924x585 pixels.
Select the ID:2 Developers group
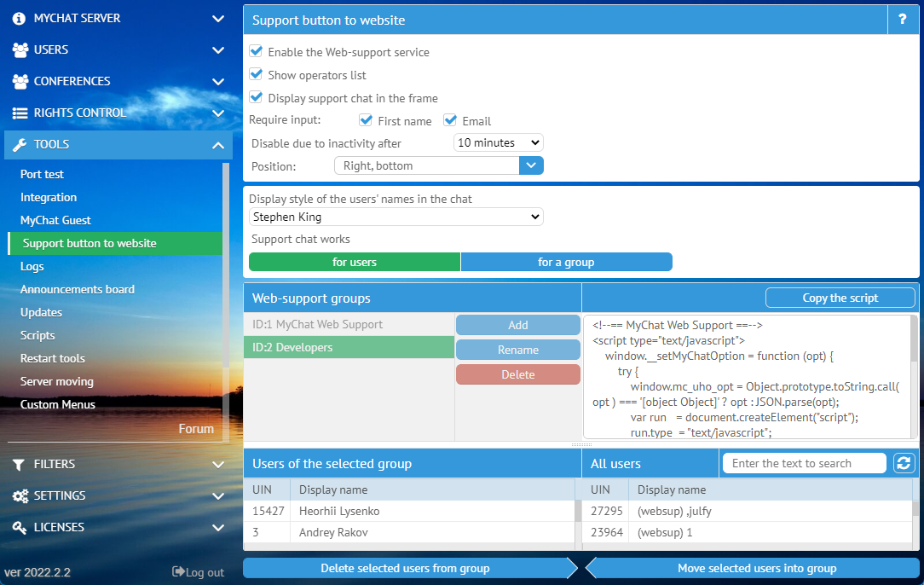pos(349,347)
